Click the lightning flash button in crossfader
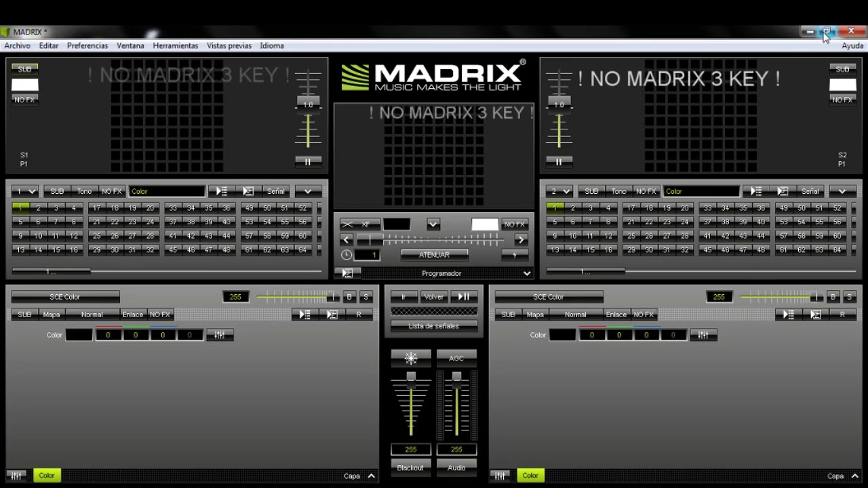868x488 pixels. (x=515, y=255)
